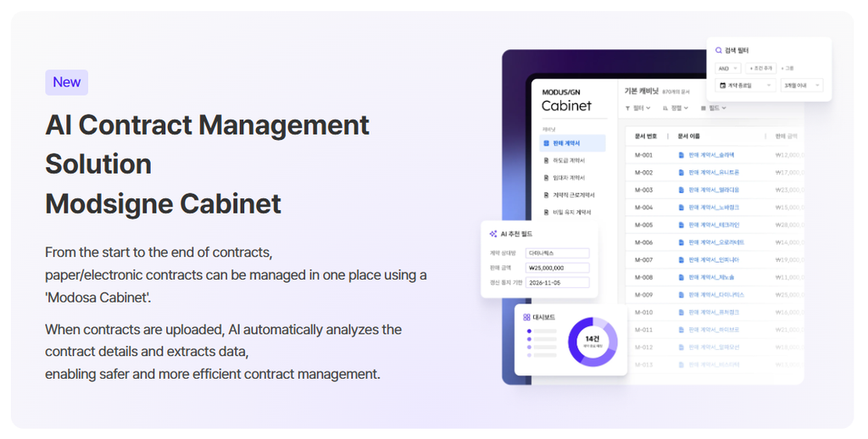Click the donut chart center 14건
868x439 pixels.
pyautogui.click(x=592, y=341)
